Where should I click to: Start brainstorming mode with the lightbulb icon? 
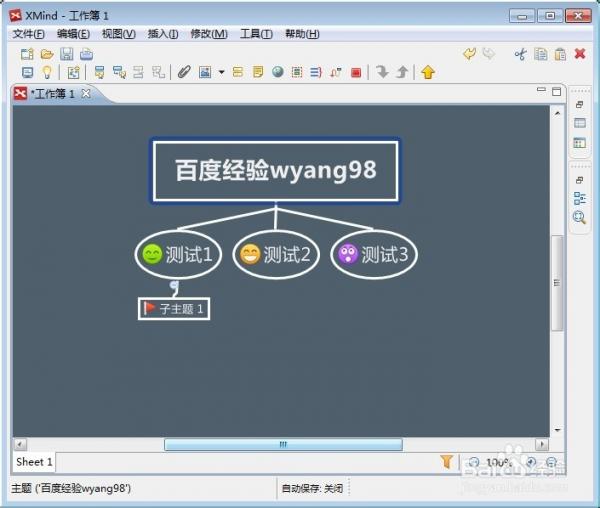click(47, 72)
